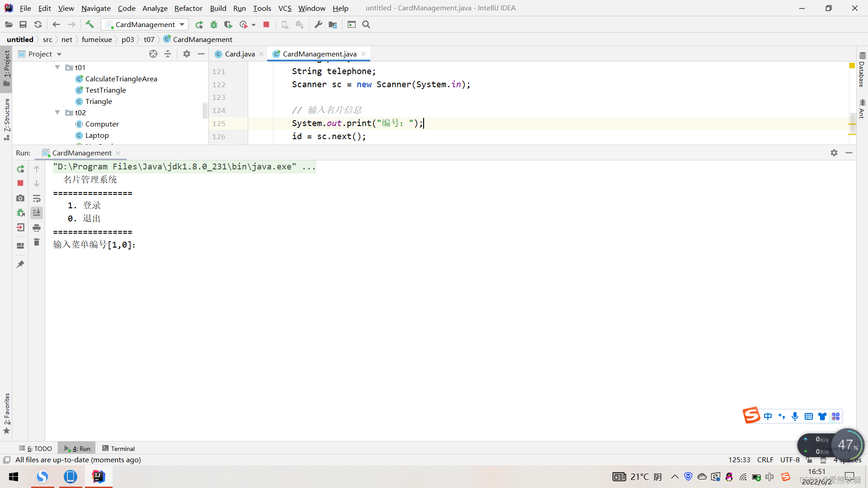Toggle scroll to end in the Run console
Image resolution: width=868 pixels, height=488 pixels.
(37, 212)
